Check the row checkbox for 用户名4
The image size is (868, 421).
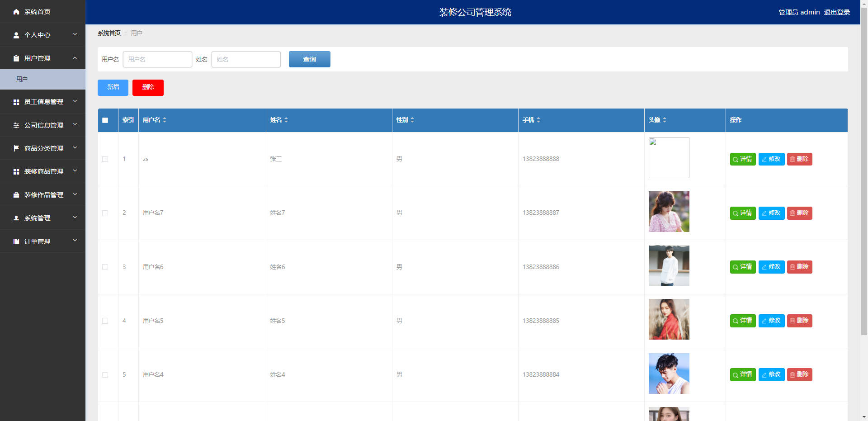point(105,374)
